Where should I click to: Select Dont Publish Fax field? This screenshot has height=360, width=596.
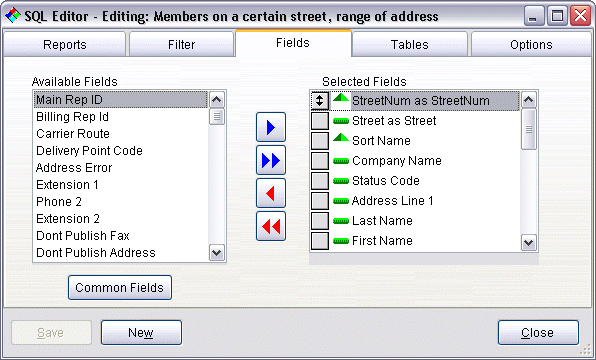click(120, 236)
